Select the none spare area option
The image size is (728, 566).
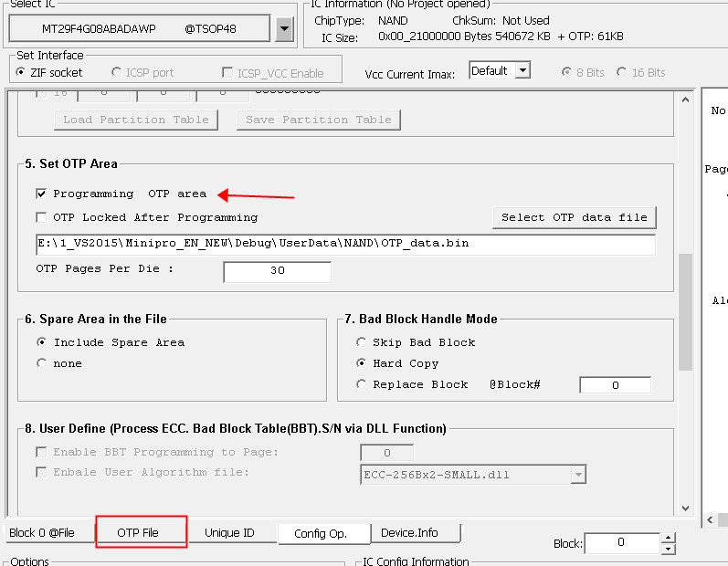[x=41, y=363]
